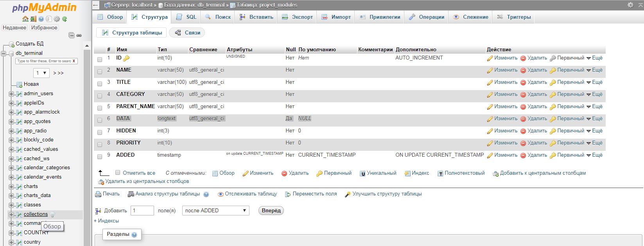Image resolution: width=644 pixels, height=246 pixels.
Task: Open Ещё dropdown for ADDED column
Action: click(594, 155)
